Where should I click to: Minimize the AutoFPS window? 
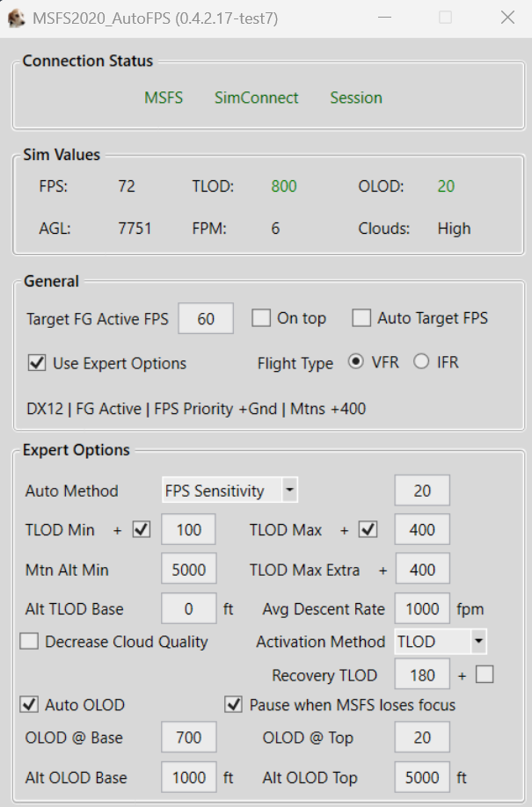(384, 18)
